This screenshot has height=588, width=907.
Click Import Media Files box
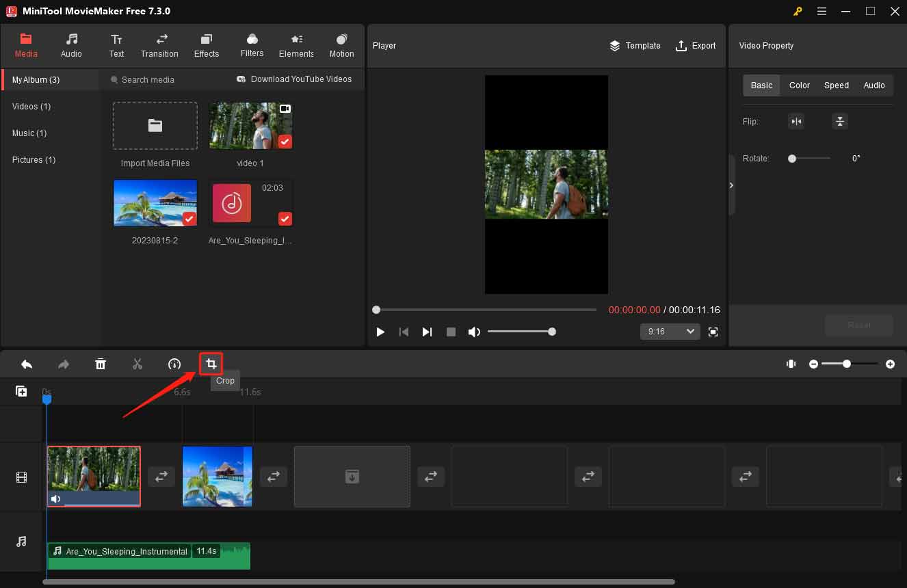[155, 126]
